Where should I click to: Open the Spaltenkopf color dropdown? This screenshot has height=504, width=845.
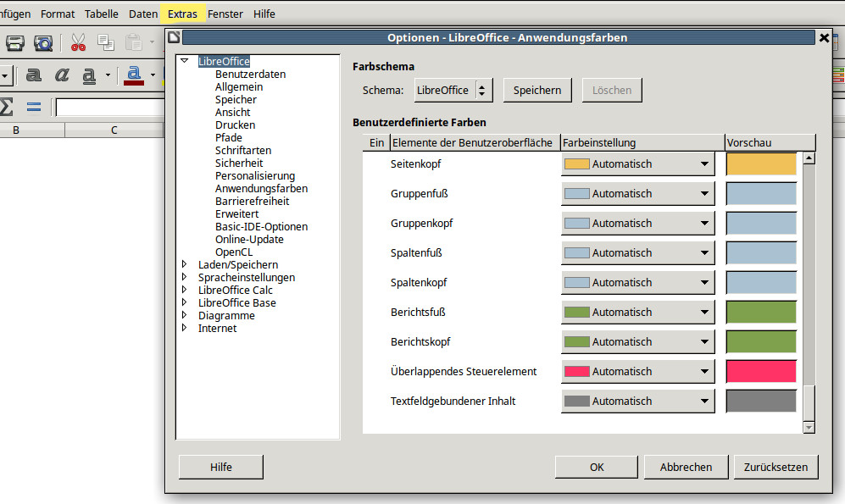[638, 282]
